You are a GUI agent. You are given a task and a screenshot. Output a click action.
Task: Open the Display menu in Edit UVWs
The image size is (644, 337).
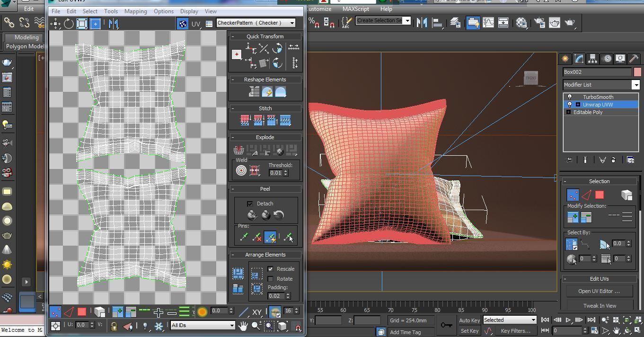[189, 11]
